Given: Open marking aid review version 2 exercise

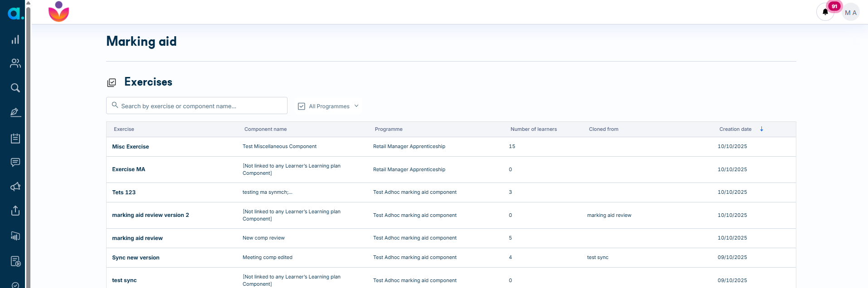Looking at the screenshot, I should click(151, 215).
